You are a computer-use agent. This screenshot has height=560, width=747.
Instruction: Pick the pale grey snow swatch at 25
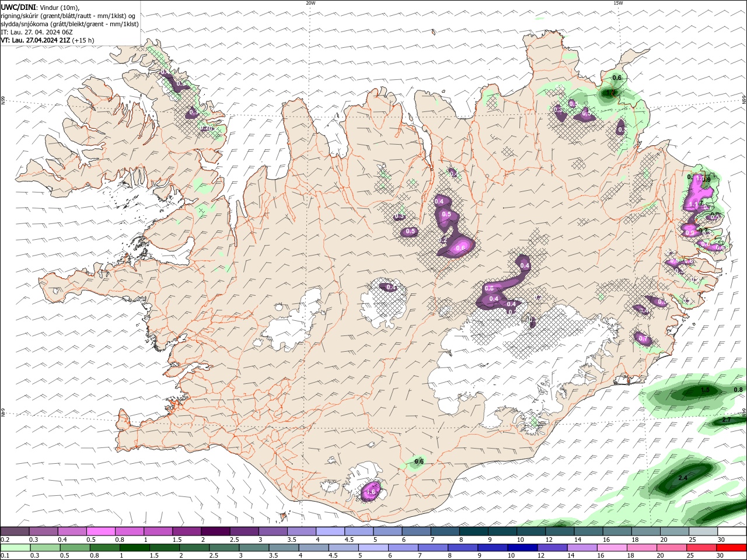(x=703, y=531)
